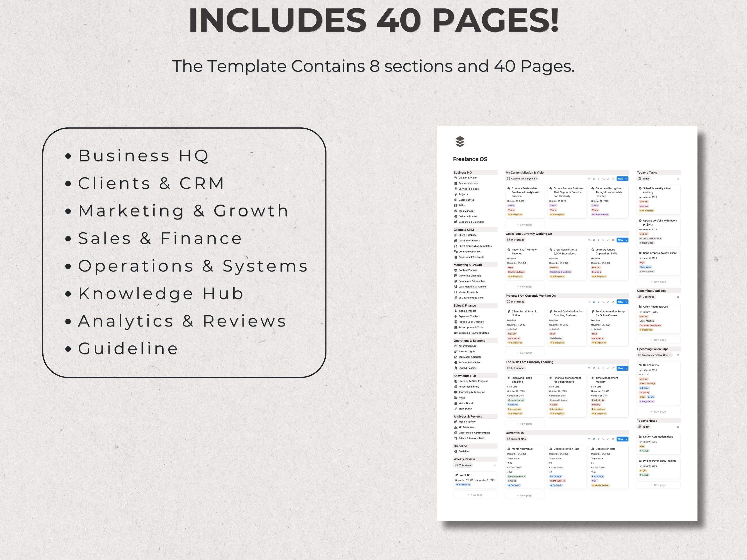The width and height of the screenshot is (747, 560).
Task: Open the Daniel Reyes follow-up card
Action: click(658, 383)
